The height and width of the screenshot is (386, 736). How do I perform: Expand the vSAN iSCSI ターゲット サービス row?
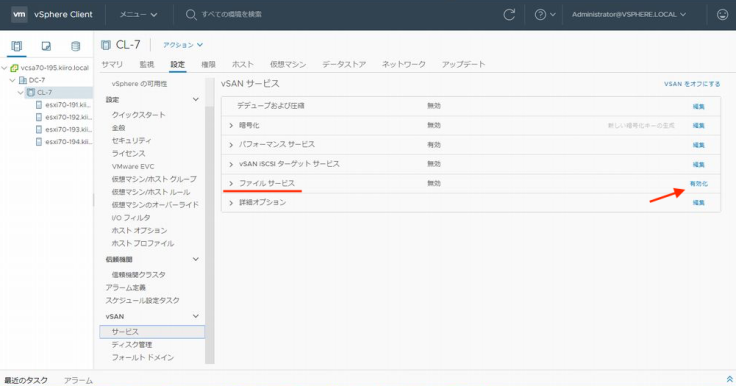(231, 164)
